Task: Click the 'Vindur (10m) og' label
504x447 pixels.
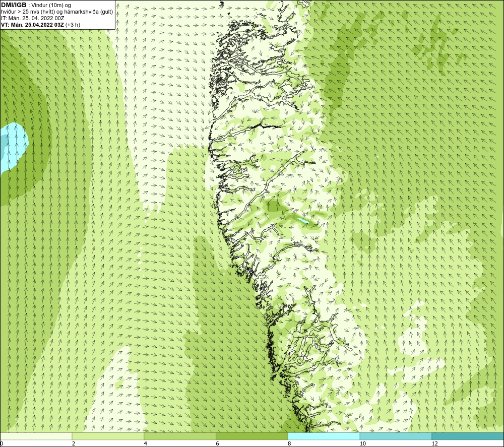Action: [x=51, y=5]
